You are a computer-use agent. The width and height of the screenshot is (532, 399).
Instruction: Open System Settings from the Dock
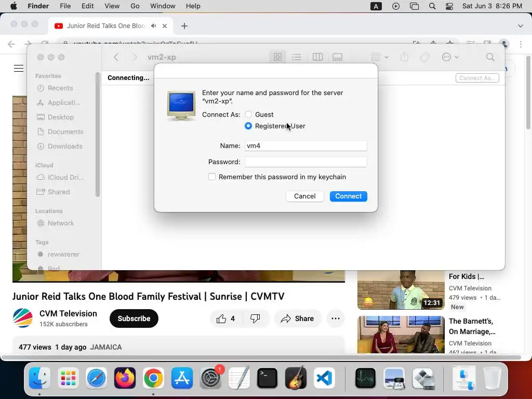[211, 378]
